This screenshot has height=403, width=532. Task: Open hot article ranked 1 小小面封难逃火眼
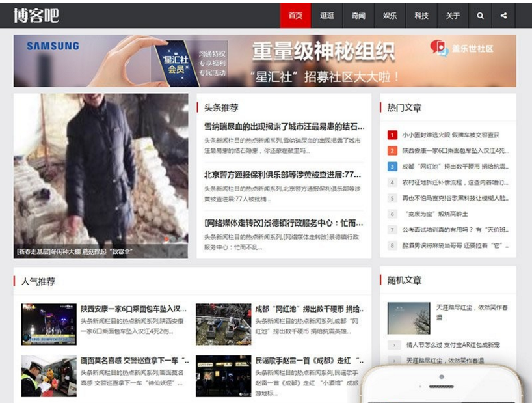pos(451,135)
